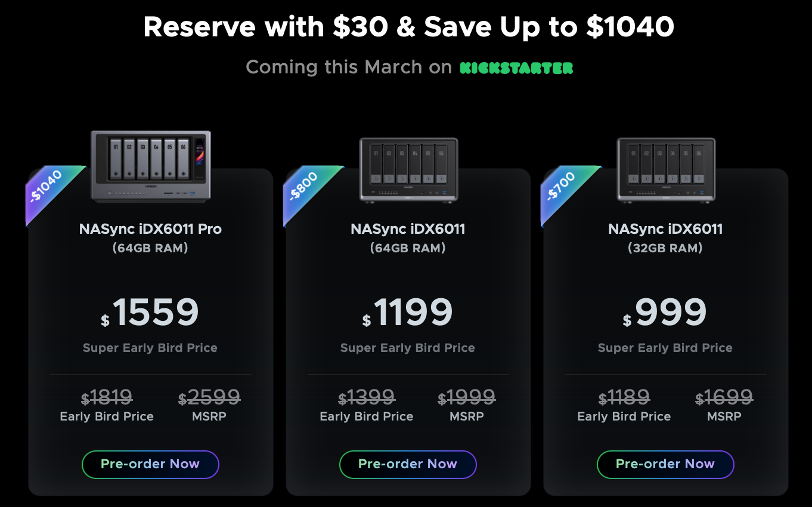This screenshot has height=507, width=812.
Task: Click the struck-through $1819 Early Bird price
Action: pyautogui.click(x=107, y=397)
